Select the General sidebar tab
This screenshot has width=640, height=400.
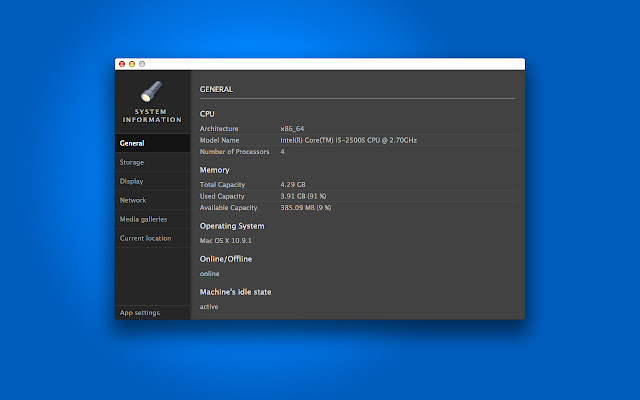click(153, 143)
